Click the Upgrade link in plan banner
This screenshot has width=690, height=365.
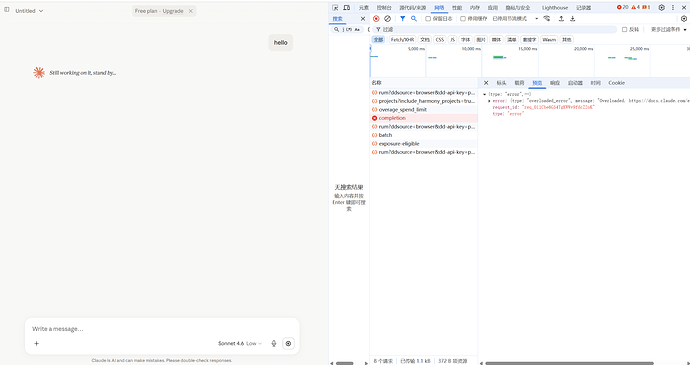(x=173, y=11)
